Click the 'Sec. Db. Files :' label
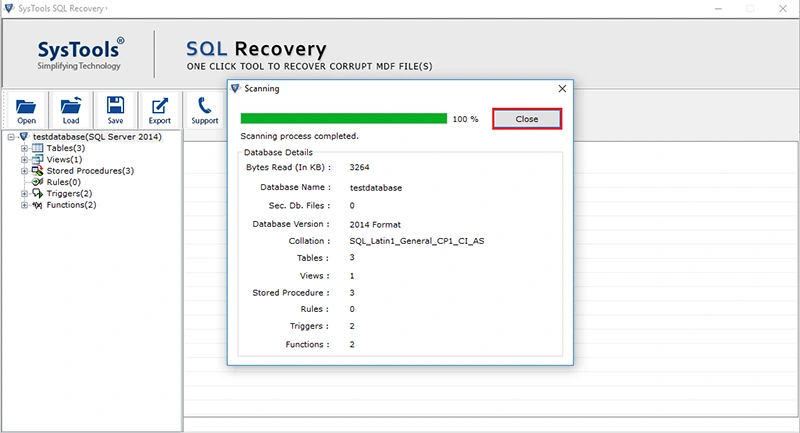This screenshot has width=800, height=433. (x=299, y=206)
